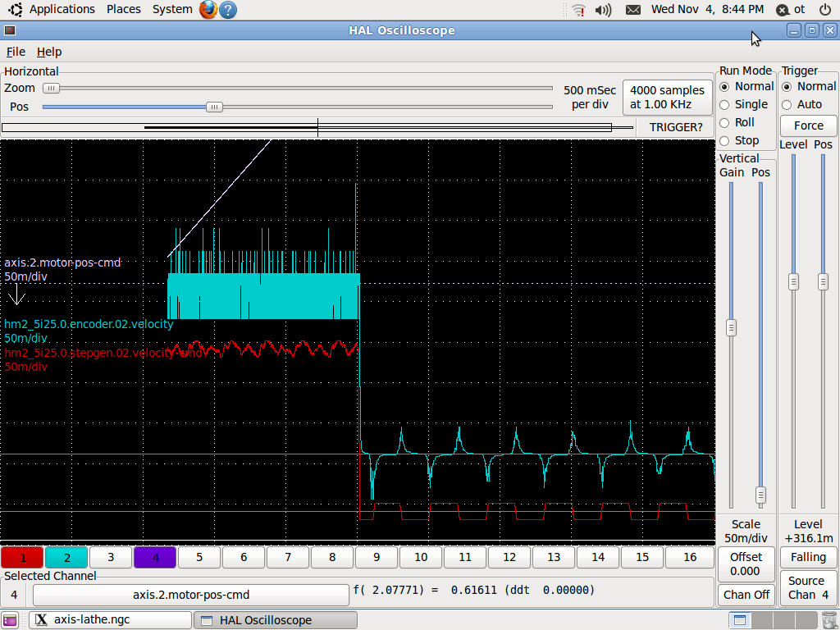Click the horizontal Zoom slider handle

[x=51, y=88]
